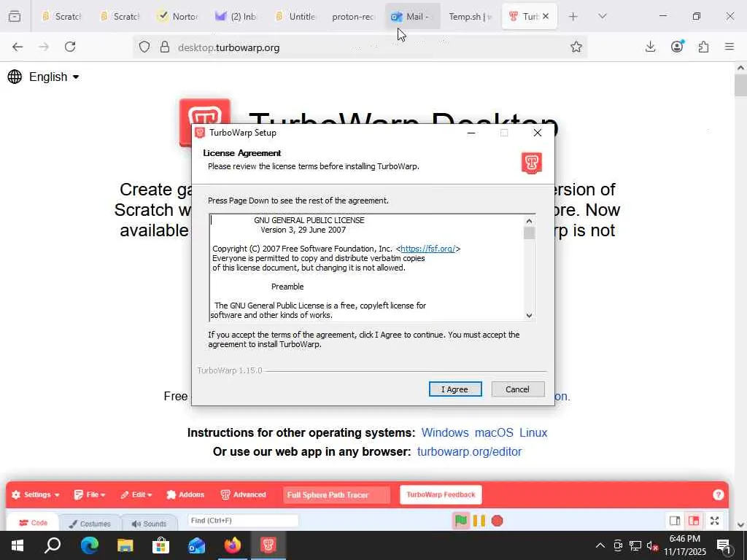Open the Edit menu in editor preview

(x=136, y=495)
